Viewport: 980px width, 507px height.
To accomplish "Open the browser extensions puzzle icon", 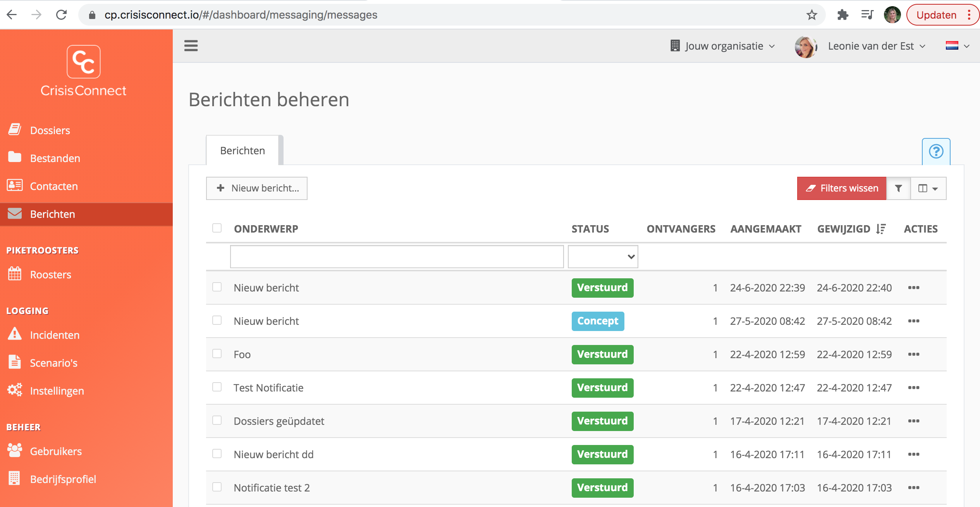I will point(842,15).
